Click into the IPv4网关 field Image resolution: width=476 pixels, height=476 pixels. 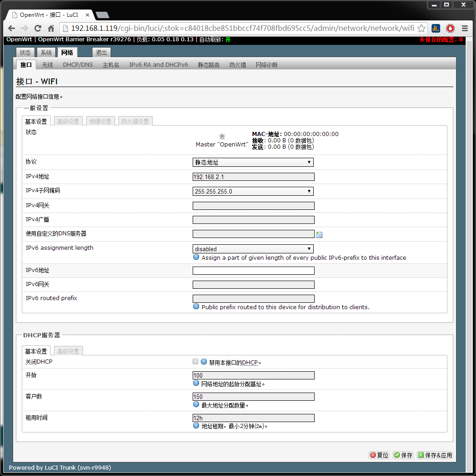tap(253, 206)
